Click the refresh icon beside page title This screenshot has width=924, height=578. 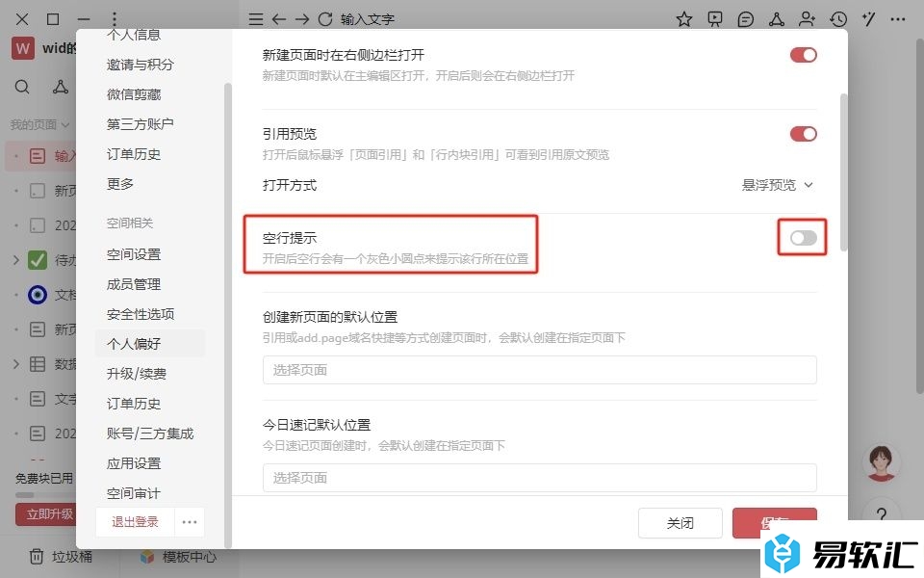click(x=325, y=19)
